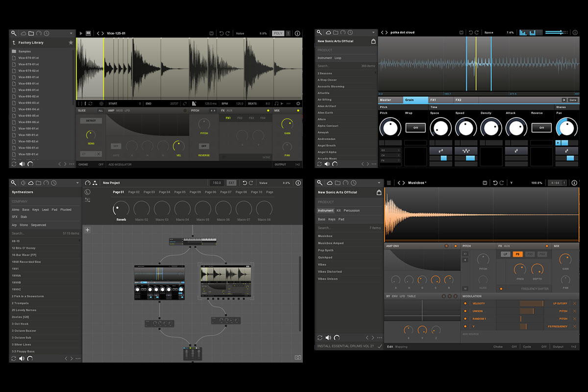Switch to LFO tab beside AMP in Vice sampler
Screen dimensions: 588x392
click(127, 111)
